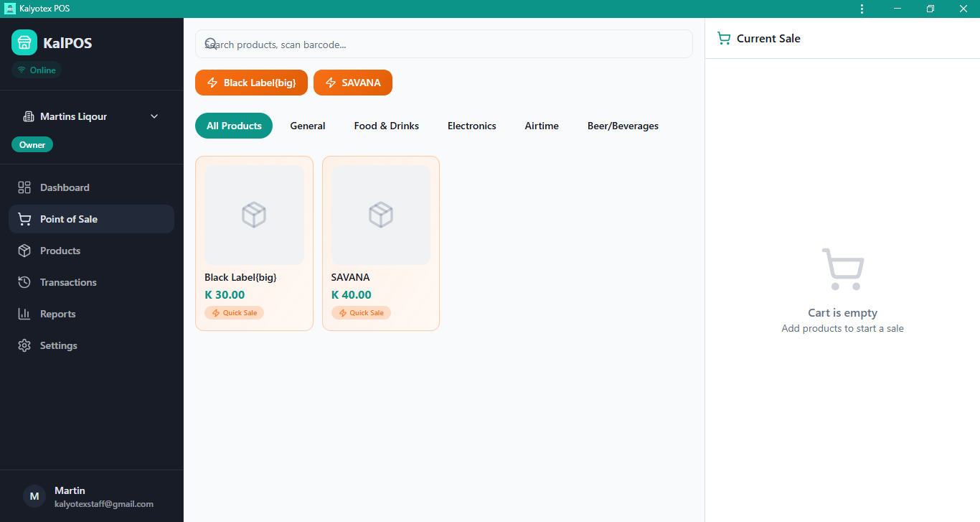
Task: Select the All Products category tab
Action: click(234, 126)
